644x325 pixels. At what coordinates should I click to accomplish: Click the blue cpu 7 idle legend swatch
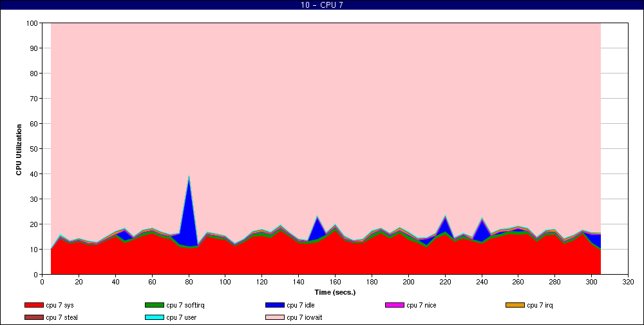[x=275, y=305]
